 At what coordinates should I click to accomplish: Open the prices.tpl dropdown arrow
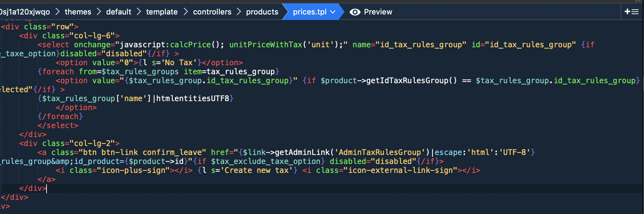pyautogui.click(x=333, y=12)
